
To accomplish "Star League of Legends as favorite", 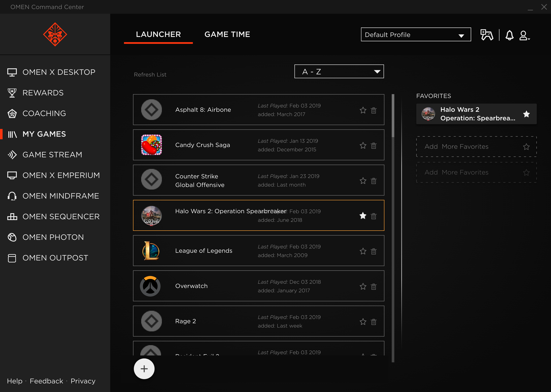I will pos(363,251).
